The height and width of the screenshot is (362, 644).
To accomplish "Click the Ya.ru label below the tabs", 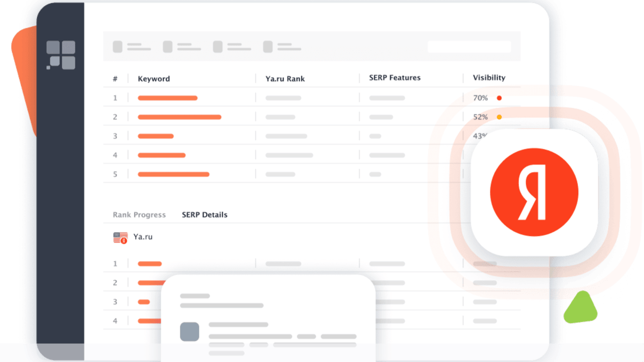I will (x=143, y=237).
